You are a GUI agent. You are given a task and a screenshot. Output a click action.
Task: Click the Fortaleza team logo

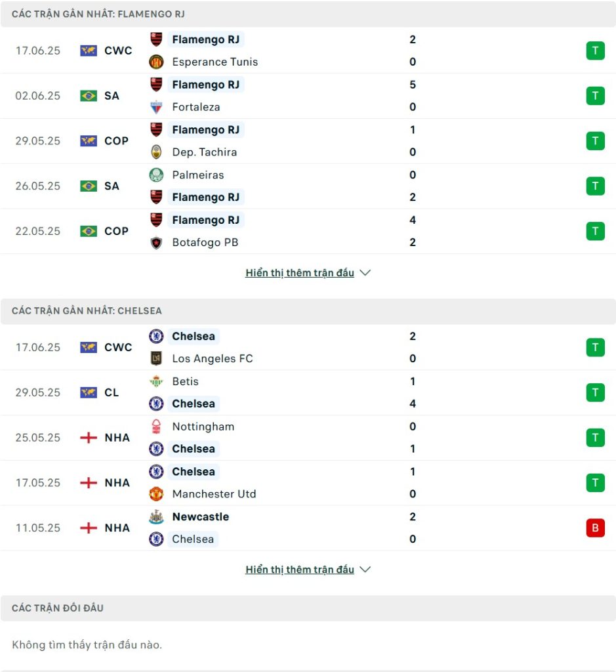pos(156,107)
